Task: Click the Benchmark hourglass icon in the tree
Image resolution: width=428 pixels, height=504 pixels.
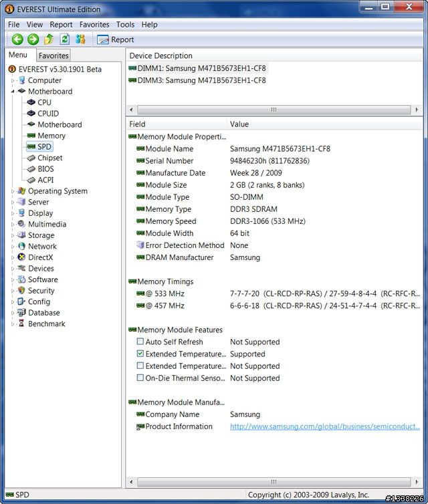Action: coord(21,324)
